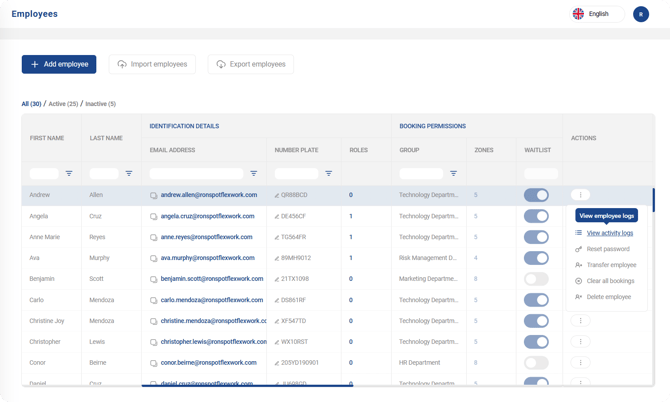The width and height of the screenshot is (670, 402).
Task: Click the Add employee button
Action: 59,64
